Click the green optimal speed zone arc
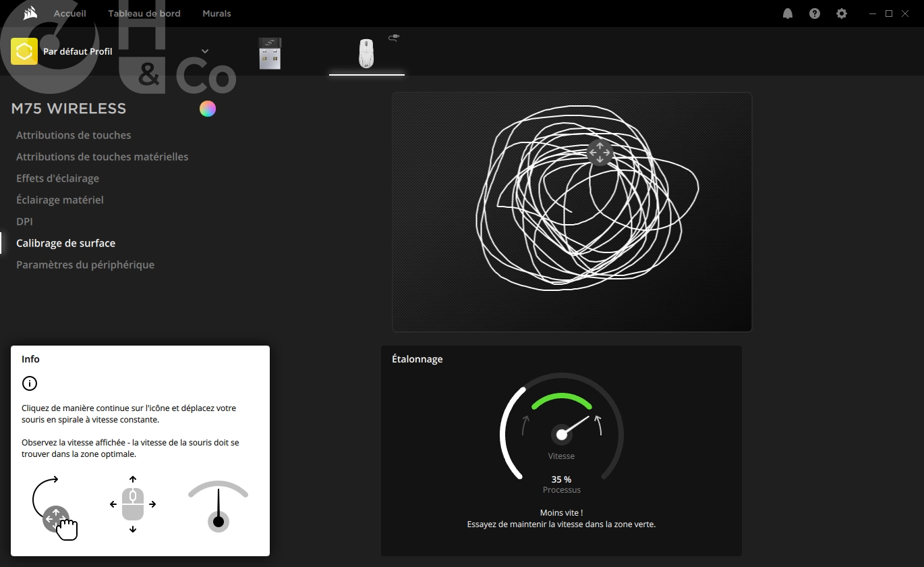 (562, 400)
